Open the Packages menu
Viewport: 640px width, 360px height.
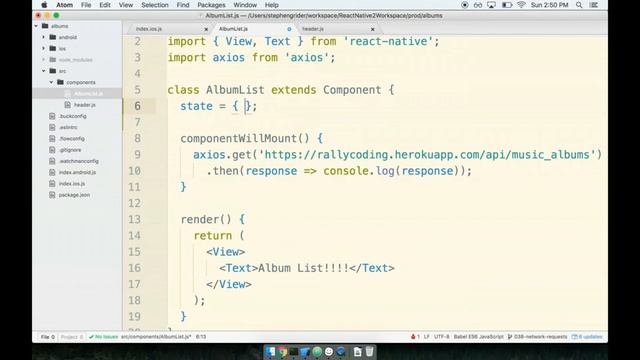211,5
